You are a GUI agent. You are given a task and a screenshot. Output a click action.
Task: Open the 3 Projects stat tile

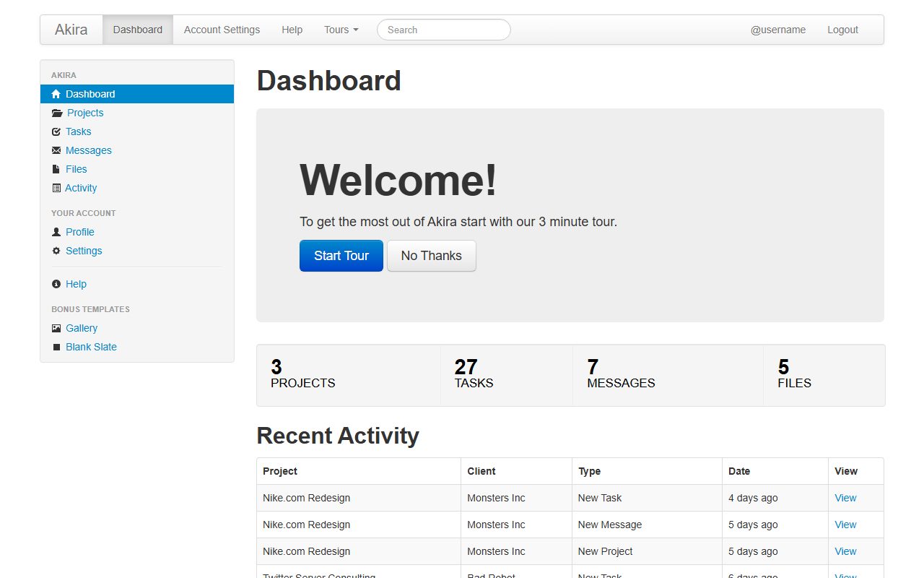[x=349, y=375]
